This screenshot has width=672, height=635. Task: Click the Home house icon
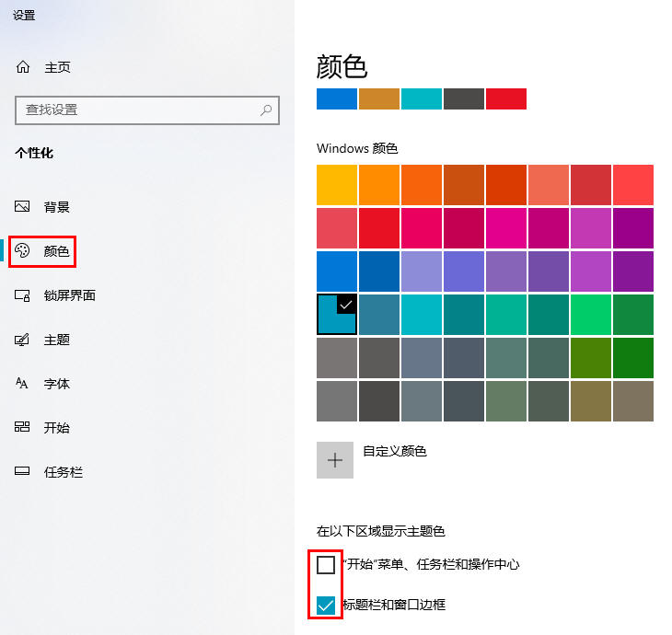click(24, 67)
